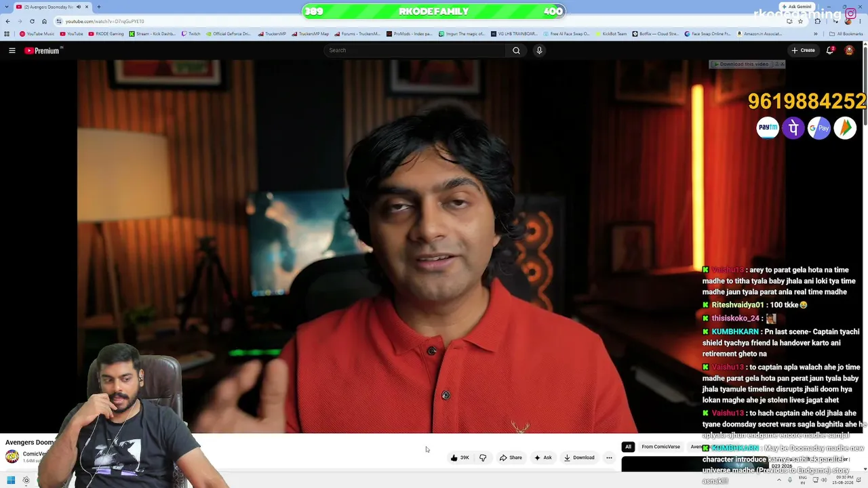Click the ComicVerse channel avatar
This screenshot has width=868, height=488.
[x=12, y=457]
